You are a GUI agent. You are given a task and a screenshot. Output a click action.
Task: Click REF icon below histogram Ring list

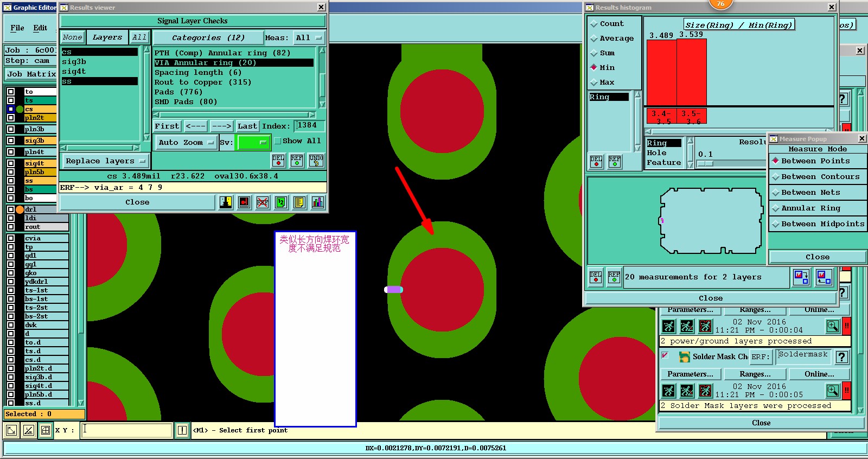coord(615,162)
